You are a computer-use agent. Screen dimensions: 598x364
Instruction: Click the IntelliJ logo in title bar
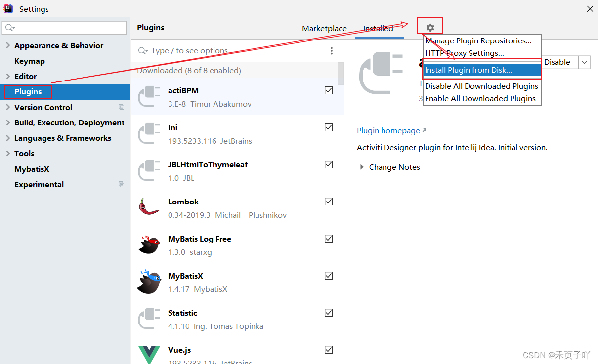click(x=8, y=8)
